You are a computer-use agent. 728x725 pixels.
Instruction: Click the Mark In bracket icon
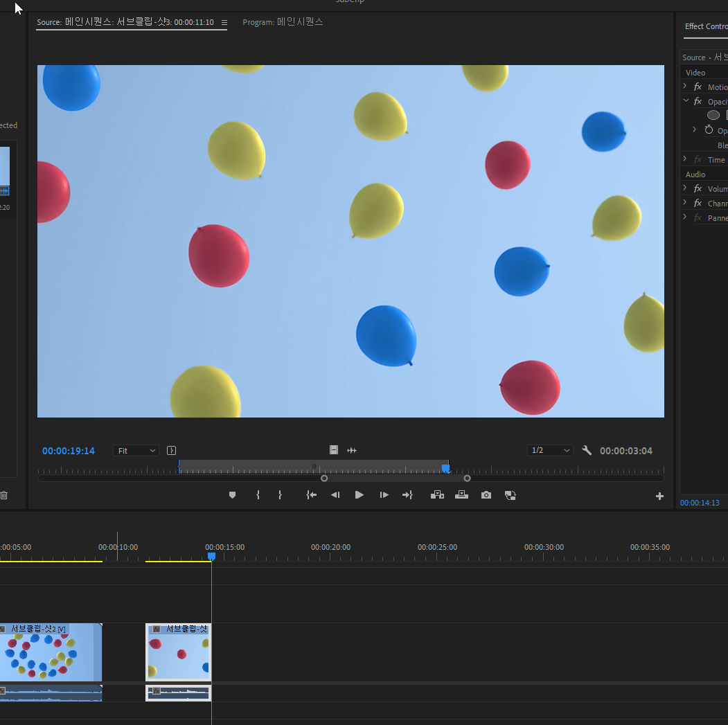pyautogui.click(x=258, y=495)
